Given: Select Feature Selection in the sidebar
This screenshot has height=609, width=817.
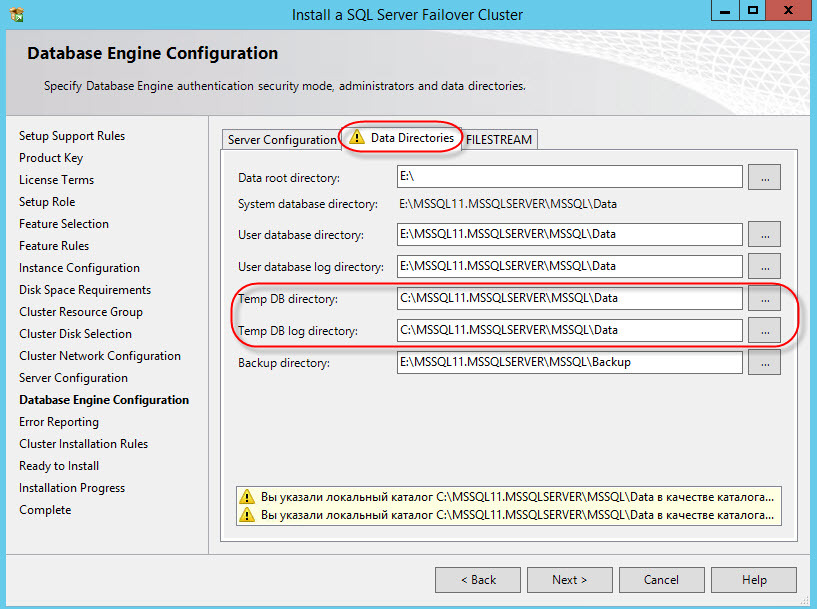Looking at the screenshot, I should pyautogui.click(x=63, y=223).
